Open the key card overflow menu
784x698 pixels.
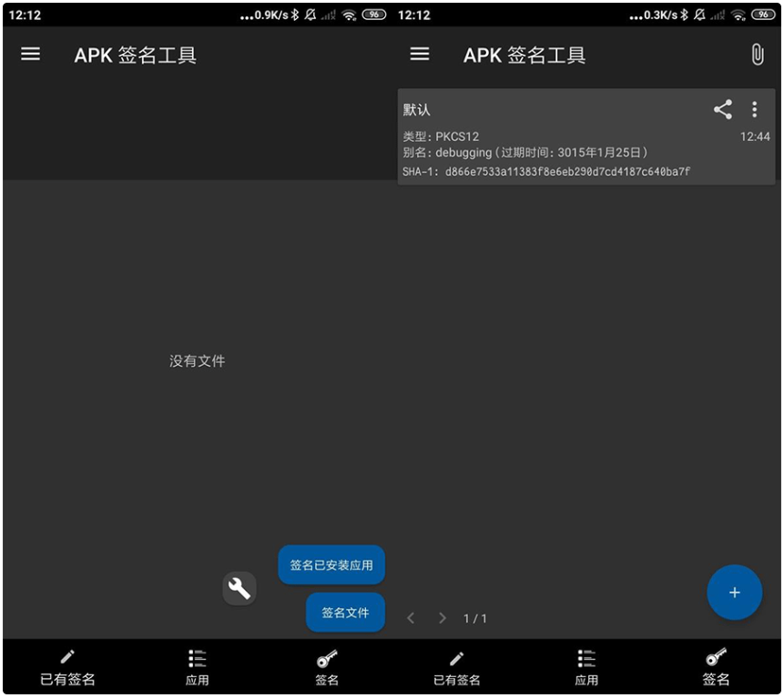tap(755, 109)
